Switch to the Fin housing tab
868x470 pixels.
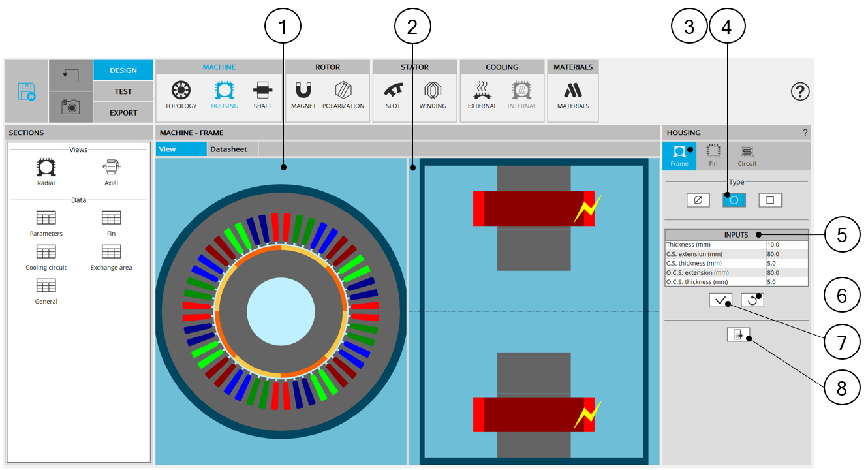713,156
